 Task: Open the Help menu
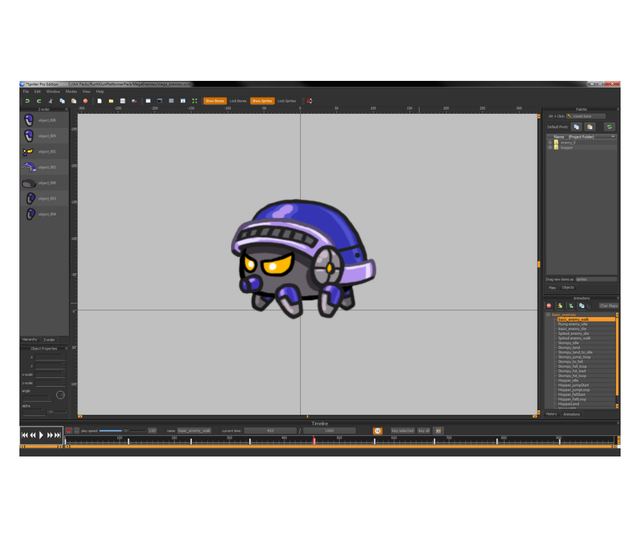coord(100,91)
